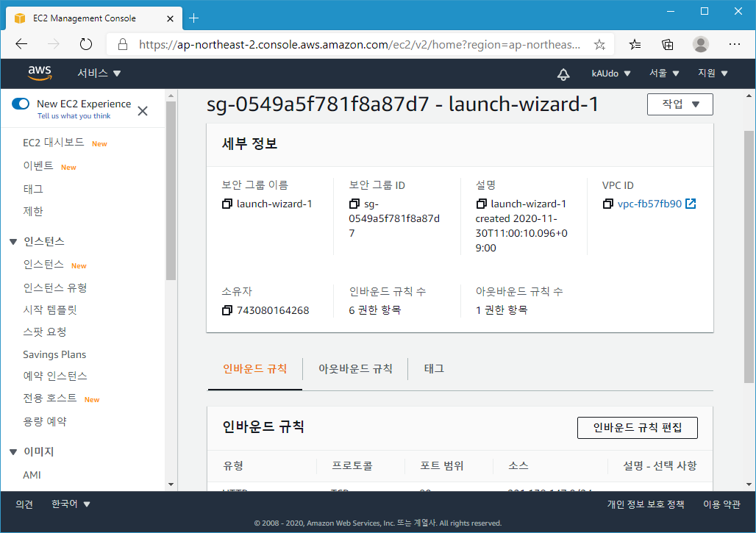Click the sidebar vertical scrollbar thumb

[x=171, y=191]
